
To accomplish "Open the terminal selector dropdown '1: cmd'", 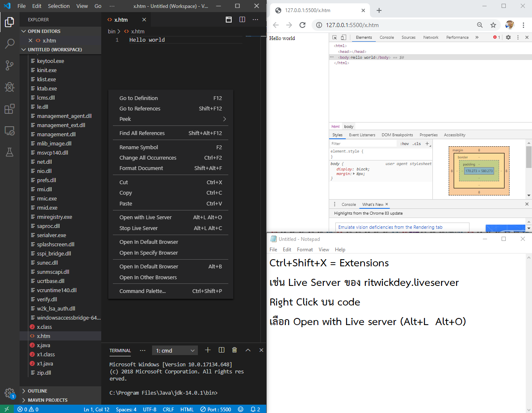I will coord(175,350).
